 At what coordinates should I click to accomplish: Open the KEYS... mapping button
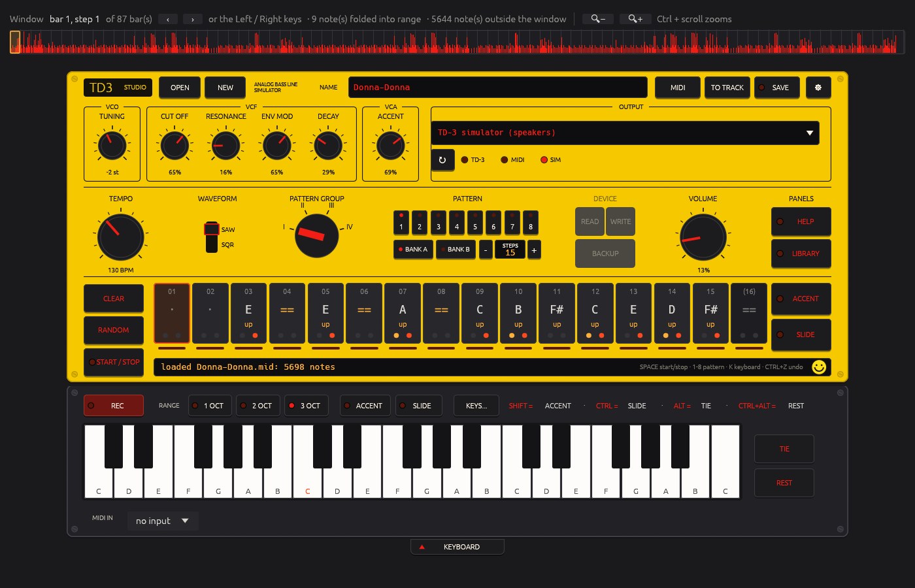[476, 406]
